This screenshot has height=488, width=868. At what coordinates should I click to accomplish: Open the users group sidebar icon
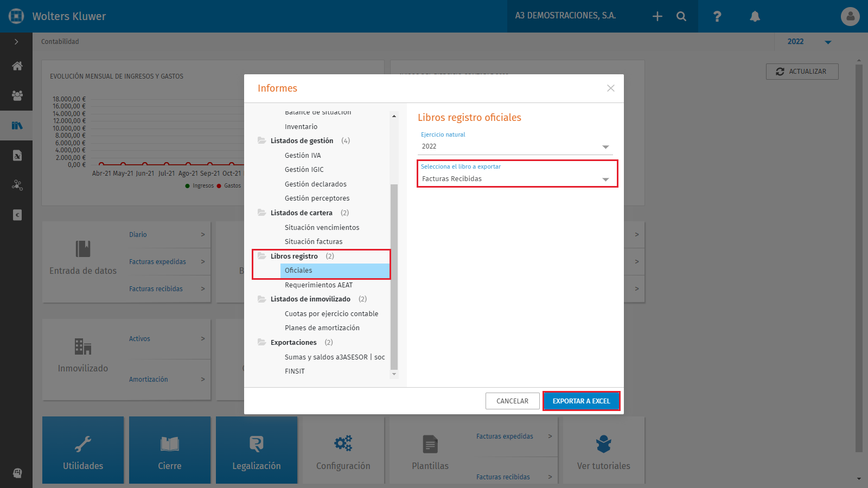click(17, 95)
